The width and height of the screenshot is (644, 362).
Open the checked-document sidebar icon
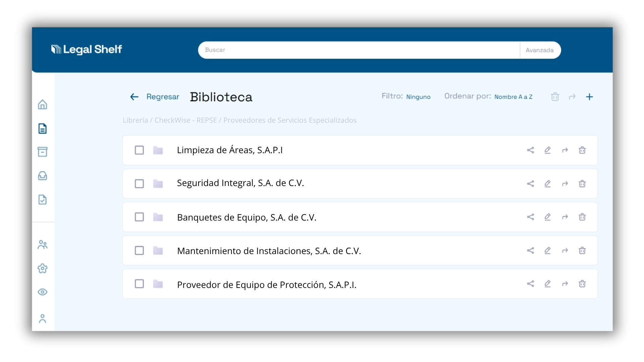pos(43,199)
